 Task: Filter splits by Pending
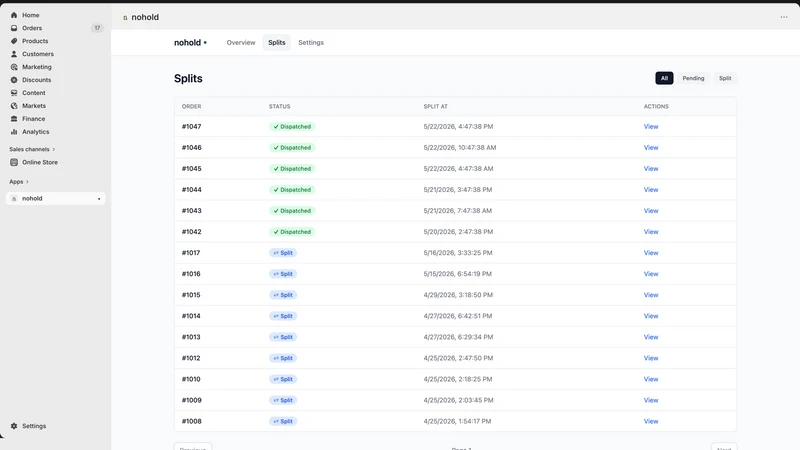pyautogui.click(x=693, y=78)
